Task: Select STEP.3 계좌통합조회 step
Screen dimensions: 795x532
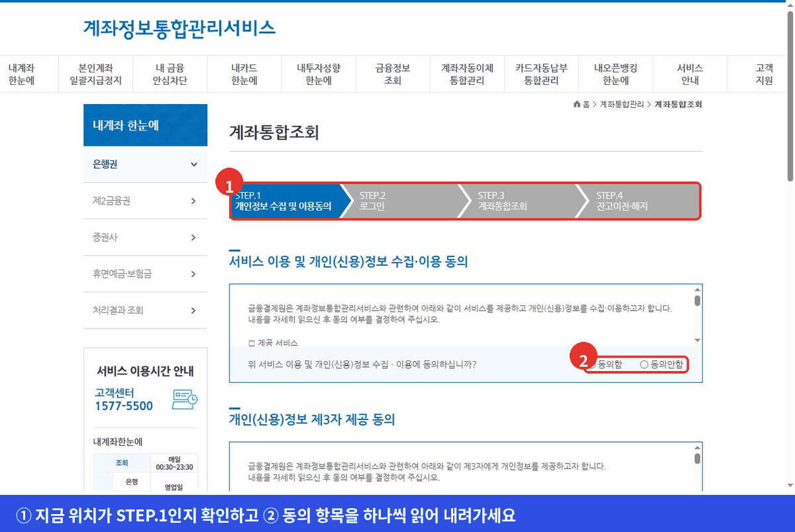Action: coord(523,201)
